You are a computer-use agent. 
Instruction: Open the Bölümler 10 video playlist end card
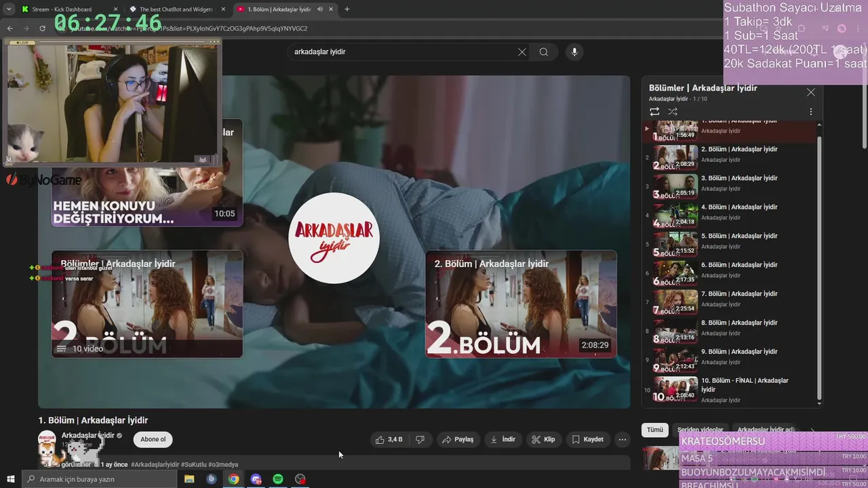pos(147,304)
